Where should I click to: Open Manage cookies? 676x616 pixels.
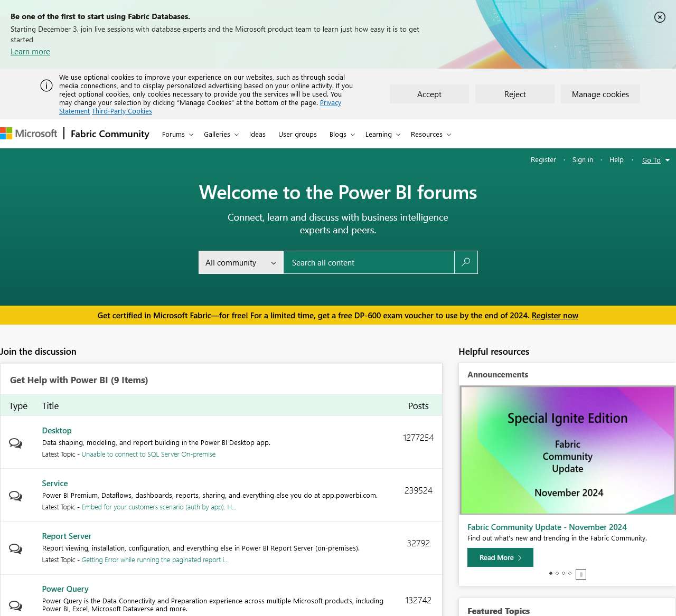pyautogui.click(x=600, y=94)
